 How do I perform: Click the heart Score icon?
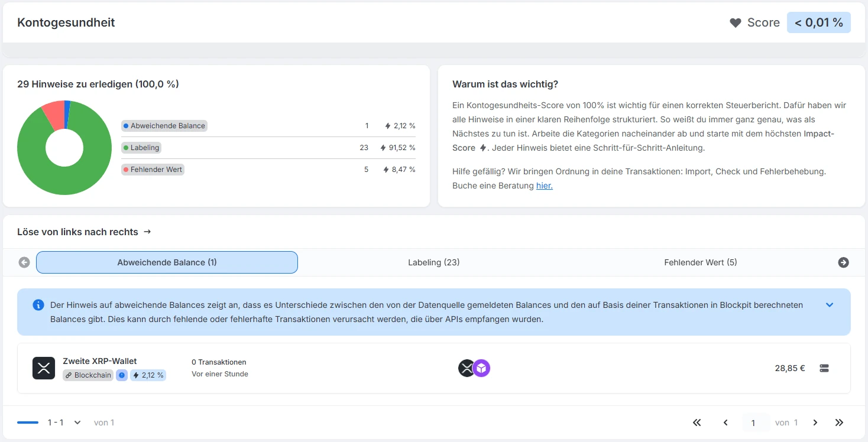pyautogui.click(x=735, y=23)
